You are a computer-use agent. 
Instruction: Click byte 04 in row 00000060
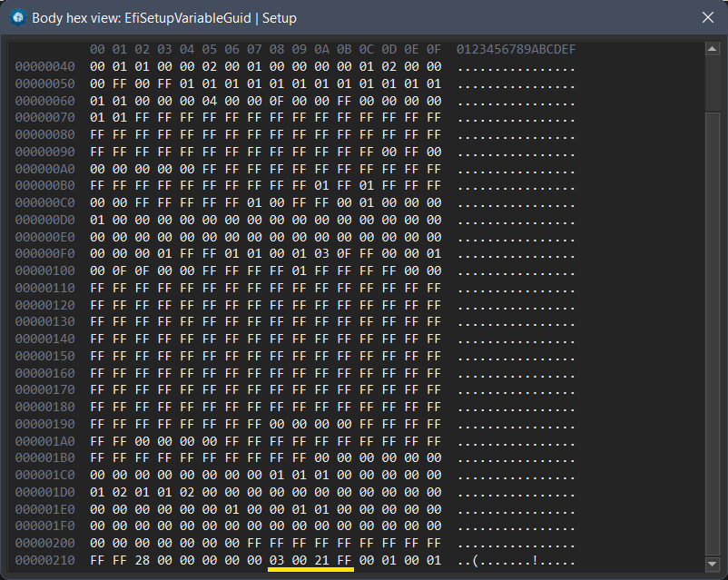click(x=209, y=101)
